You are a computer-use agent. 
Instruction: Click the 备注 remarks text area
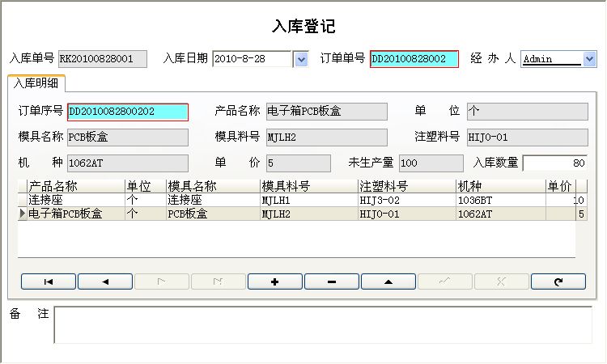(x=323, y=325)
